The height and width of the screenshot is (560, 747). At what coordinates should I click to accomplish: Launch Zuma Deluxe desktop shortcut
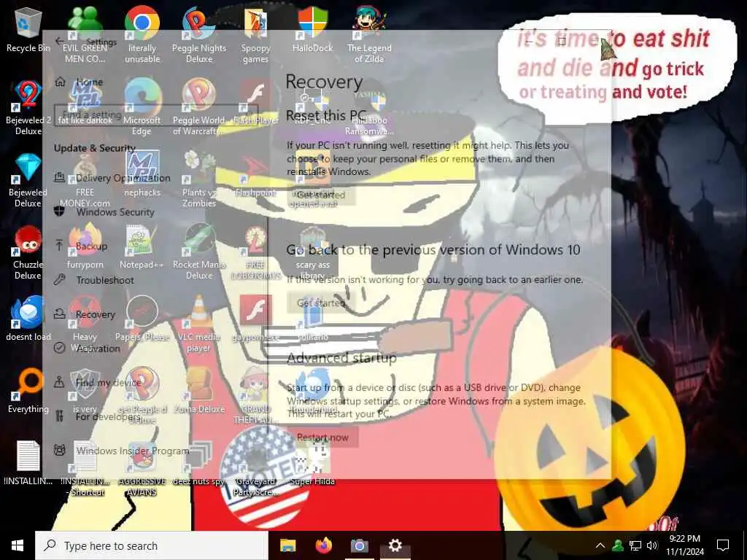199,391
